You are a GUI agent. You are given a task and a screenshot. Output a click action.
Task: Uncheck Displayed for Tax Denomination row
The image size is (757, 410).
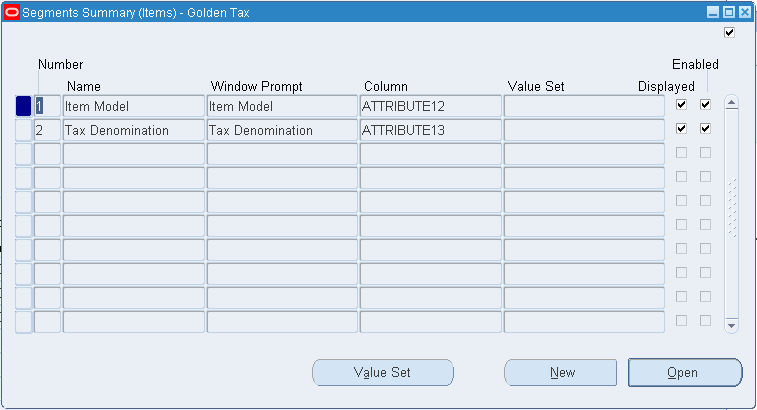[681, 128]
